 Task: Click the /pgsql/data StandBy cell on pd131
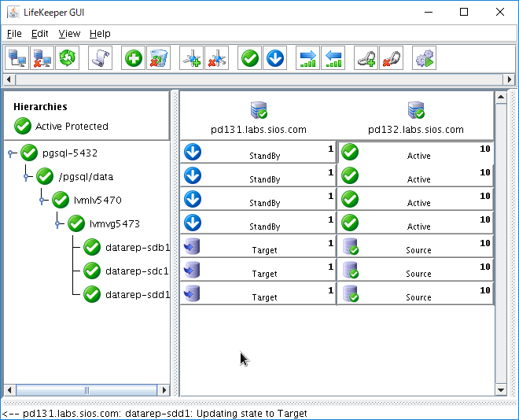click(258, 175)
